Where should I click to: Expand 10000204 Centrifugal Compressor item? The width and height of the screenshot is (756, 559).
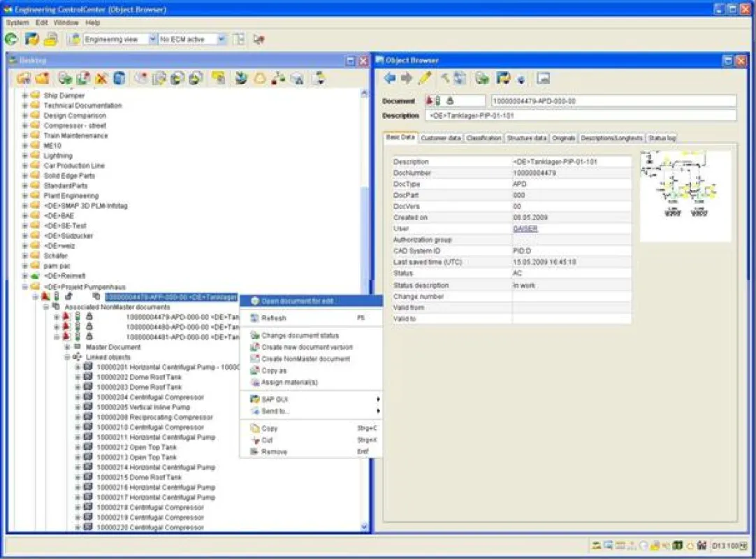tap(78, 398)
